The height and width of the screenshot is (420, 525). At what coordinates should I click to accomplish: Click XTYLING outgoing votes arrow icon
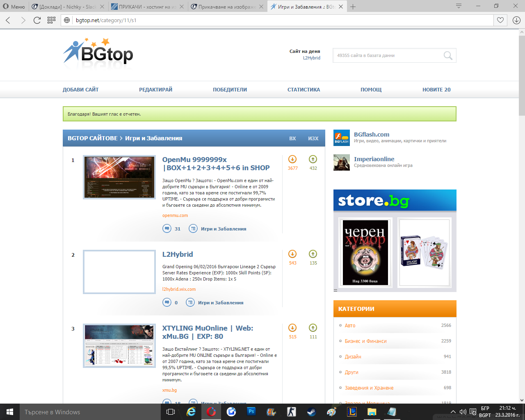pyautogui.click(x=313, y=328)
